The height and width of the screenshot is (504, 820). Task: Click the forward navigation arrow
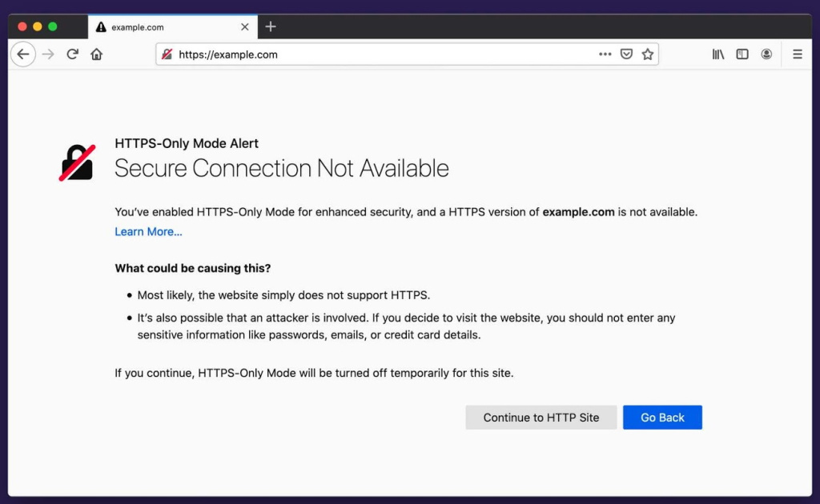click(x=47, y=54)
